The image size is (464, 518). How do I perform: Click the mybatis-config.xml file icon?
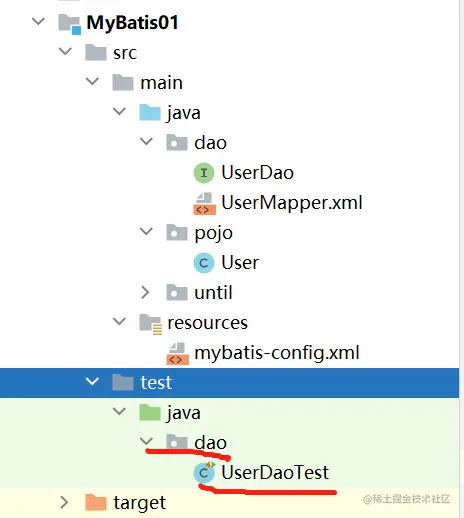[177, 354]
